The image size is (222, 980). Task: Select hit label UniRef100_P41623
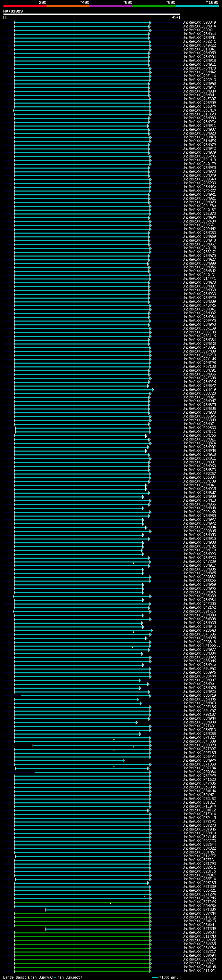(x=199, y=779)
